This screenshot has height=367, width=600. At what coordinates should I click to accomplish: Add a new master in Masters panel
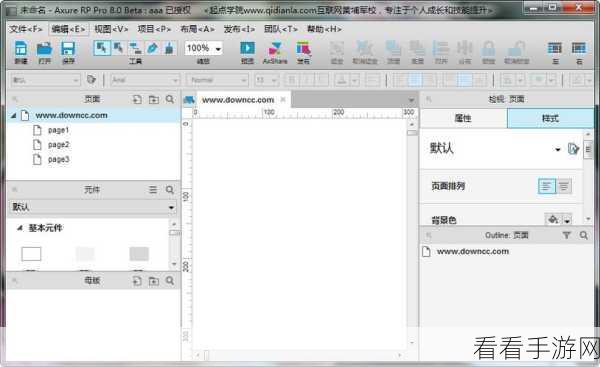(x=137, y=281)
